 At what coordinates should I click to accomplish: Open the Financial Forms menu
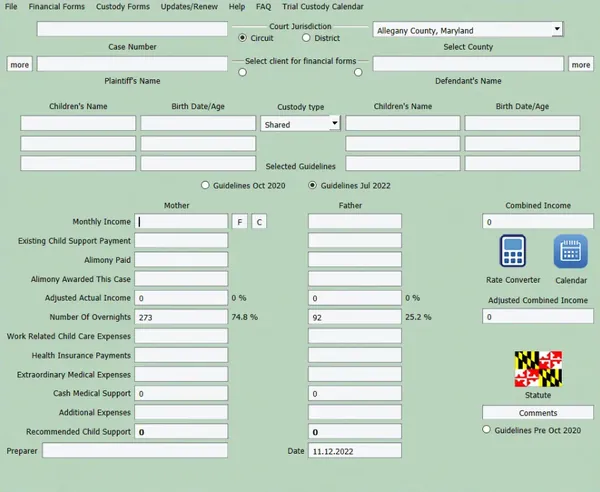(x=57, y=7)
